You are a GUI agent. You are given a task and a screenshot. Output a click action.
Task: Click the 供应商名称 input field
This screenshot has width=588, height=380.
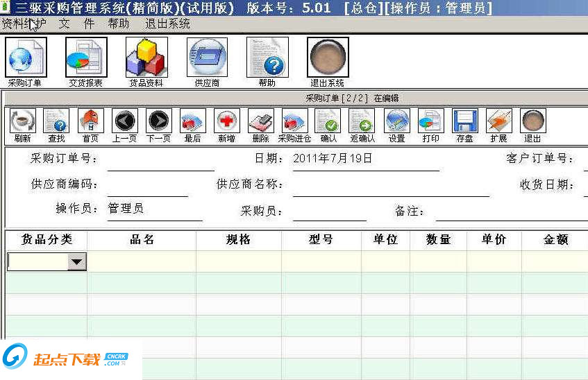(391, 186)
